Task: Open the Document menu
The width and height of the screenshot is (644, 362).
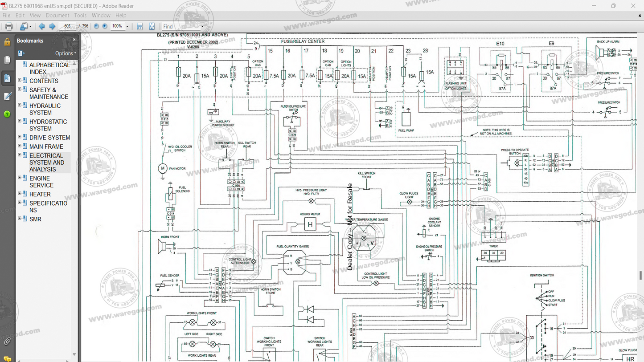Action: (x=57, y=15)
